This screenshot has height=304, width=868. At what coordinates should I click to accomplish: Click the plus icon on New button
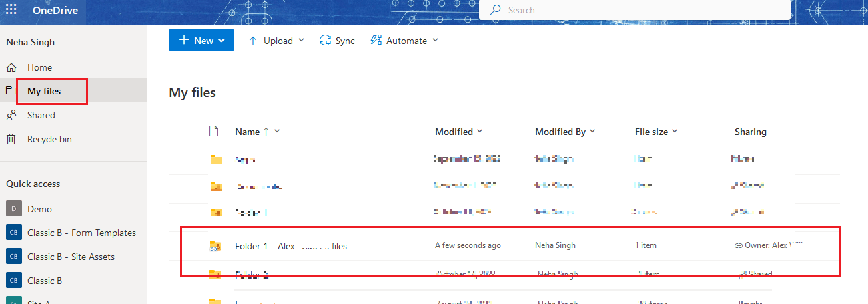[184, 41]
